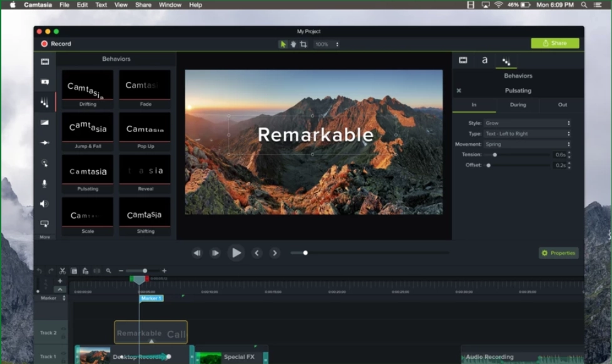Open the Voice Narration tool
This screenshot has width=612, height=364.
(x=44, y=184)
